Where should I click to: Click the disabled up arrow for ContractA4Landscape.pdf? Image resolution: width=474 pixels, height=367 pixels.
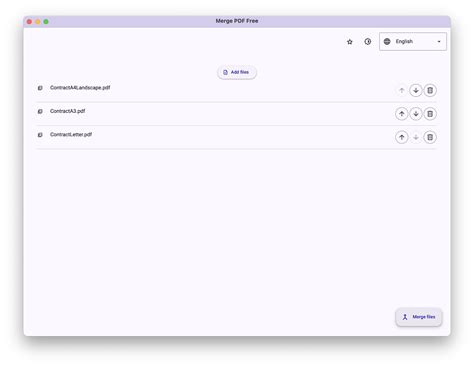point(402,90)
